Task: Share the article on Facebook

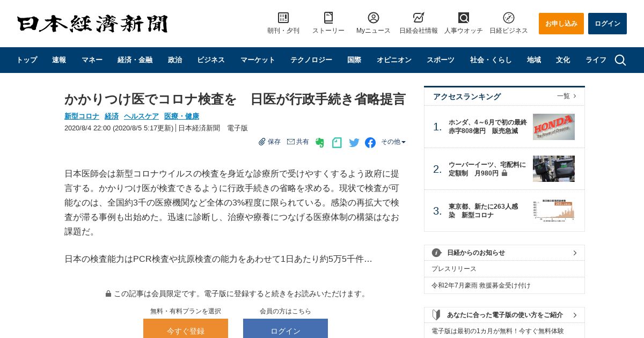Action: [370, 143]
